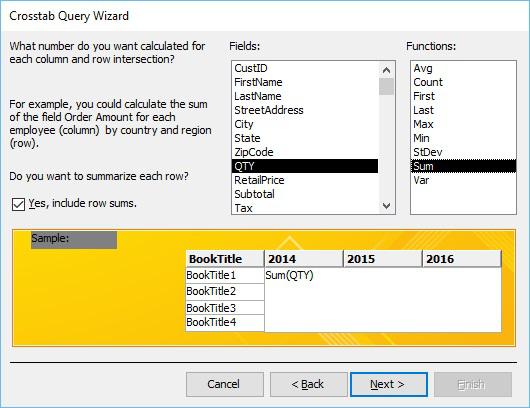Pick the Avg function
This screenshot has height=408, width=530.
pos(463,68)
